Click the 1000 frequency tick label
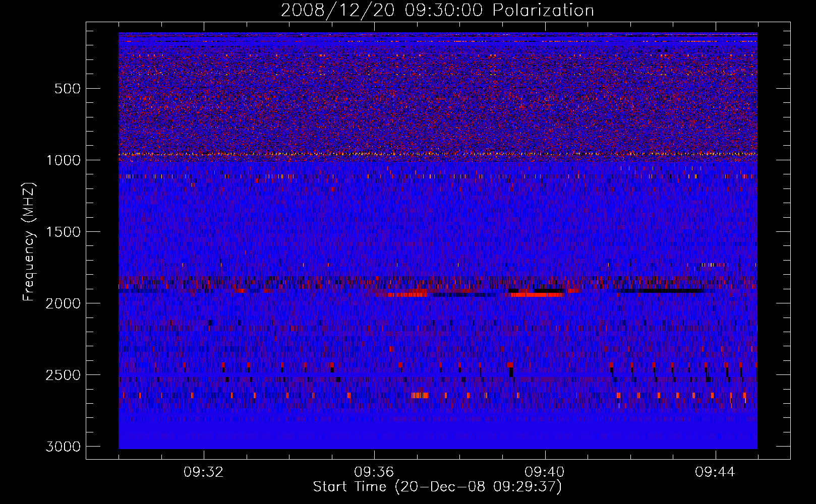 pos(63,160)
